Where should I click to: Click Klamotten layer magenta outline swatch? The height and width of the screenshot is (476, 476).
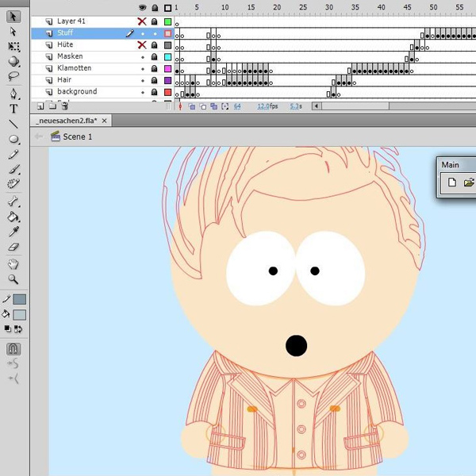[x=167, y=68]
